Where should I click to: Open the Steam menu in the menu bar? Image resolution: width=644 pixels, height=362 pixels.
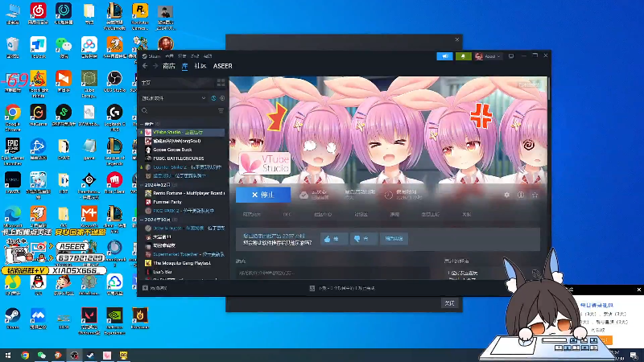[x=151, y=56]
